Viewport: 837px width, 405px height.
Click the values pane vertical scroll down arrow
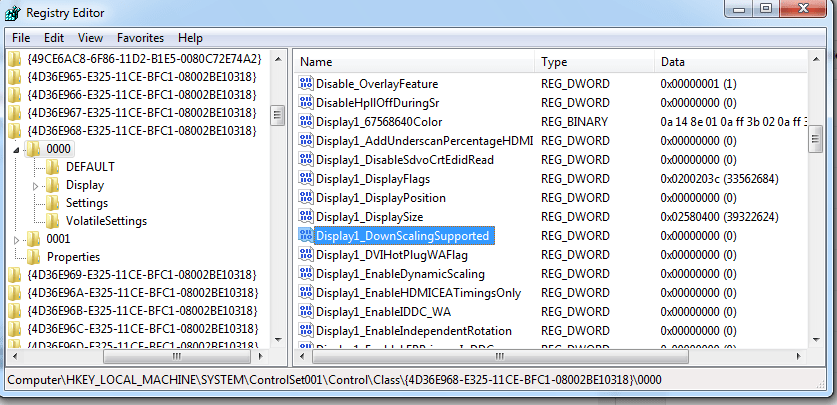point(816,339)
